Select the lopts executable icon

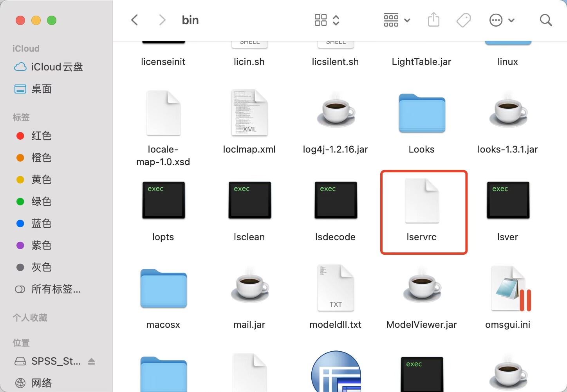[x=163, y=200]
